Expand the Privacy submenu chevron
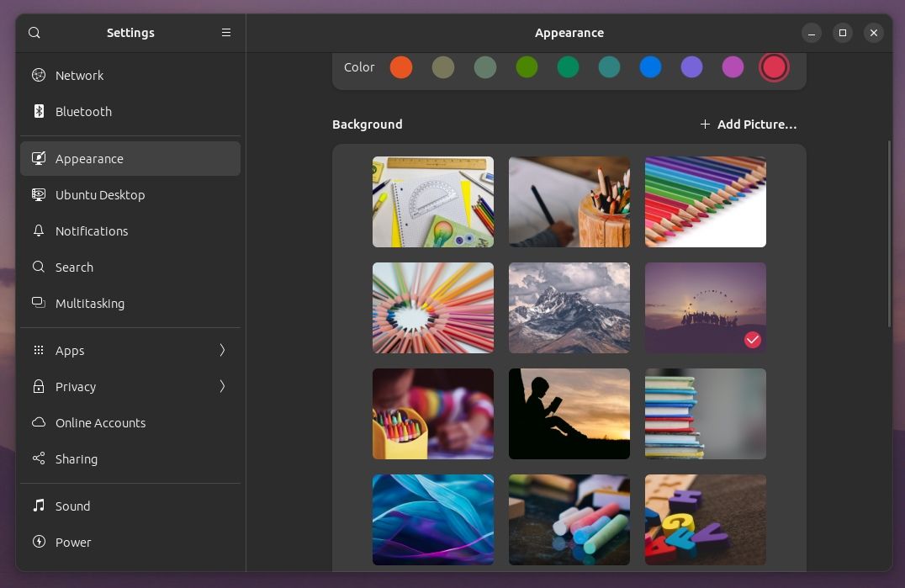Screen dimensions: 905x588 coord(222,387)
